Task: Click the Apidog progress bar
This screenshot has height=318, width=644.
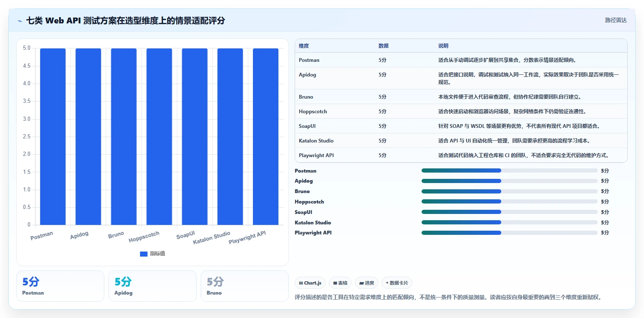Action: click(510, 181)
